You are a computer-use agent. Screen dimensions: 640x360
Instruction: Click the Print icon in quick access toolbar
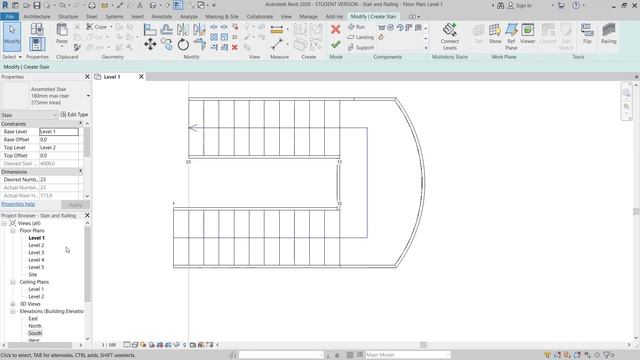pos(92,5)
